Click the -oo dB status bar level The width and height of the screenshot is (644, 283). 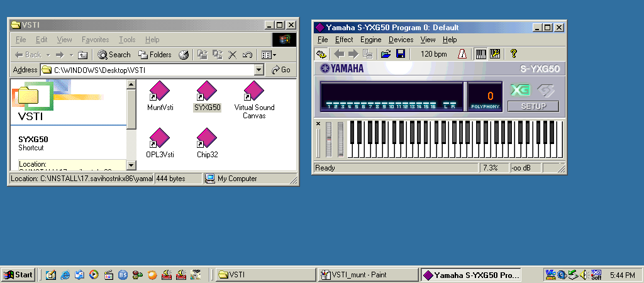(525, 168)
